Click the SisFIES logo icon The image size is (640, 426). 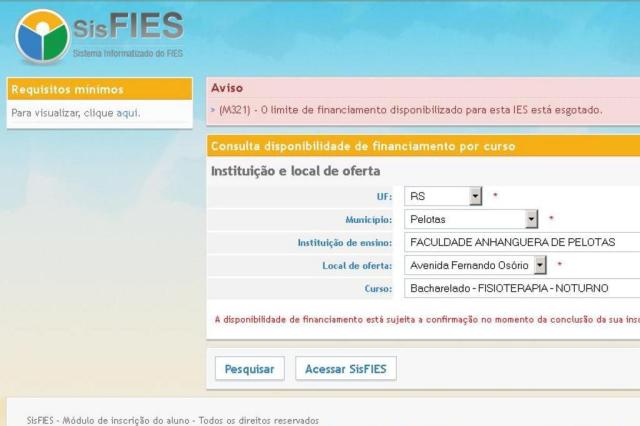click(42, 36)
